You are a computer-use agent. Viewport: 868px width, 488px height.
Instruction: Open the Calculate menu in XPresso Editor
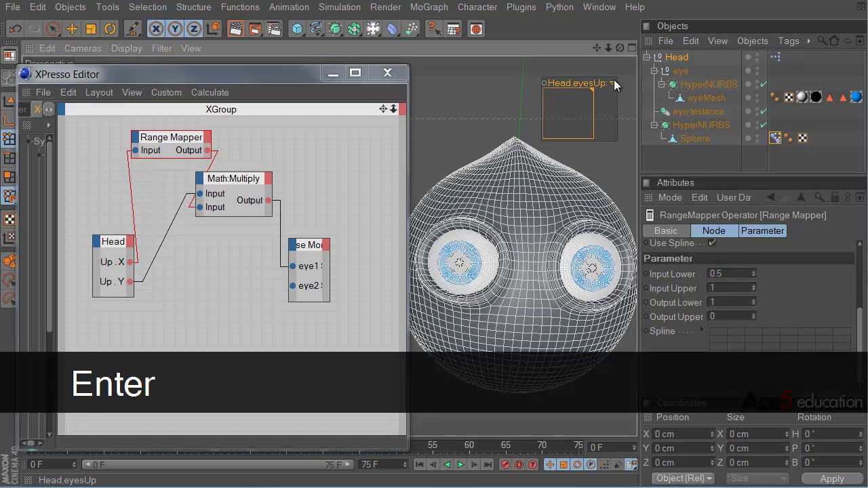(210, 92)
